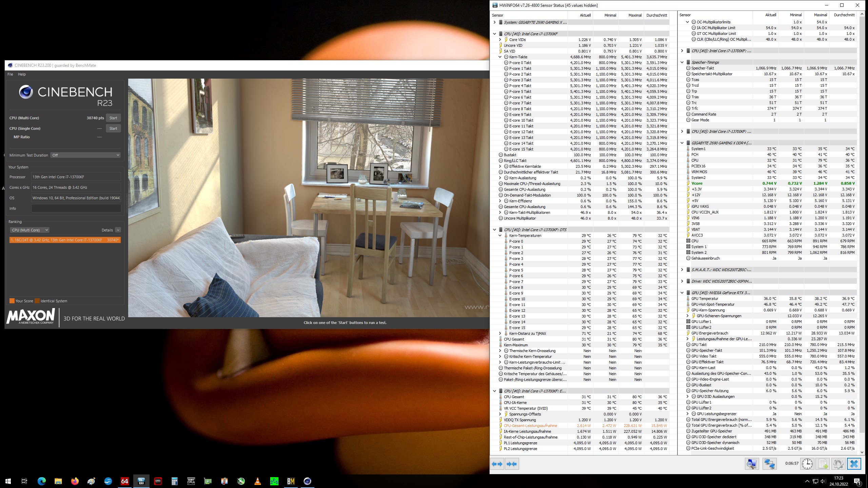Start the CPU Single Core benchmark
The height and width of the screenshot is (488, 868).
click(113, 128)
